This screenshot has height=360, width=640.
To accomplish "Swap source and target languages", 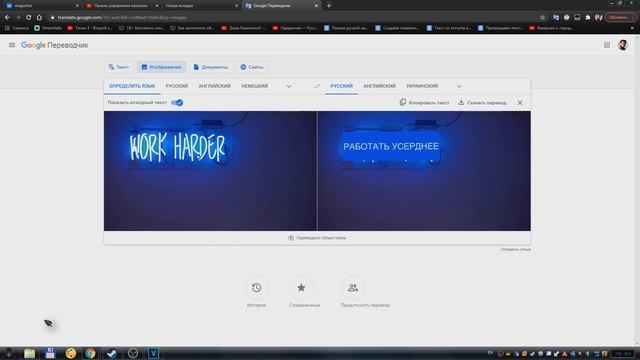I will (317, 86).
